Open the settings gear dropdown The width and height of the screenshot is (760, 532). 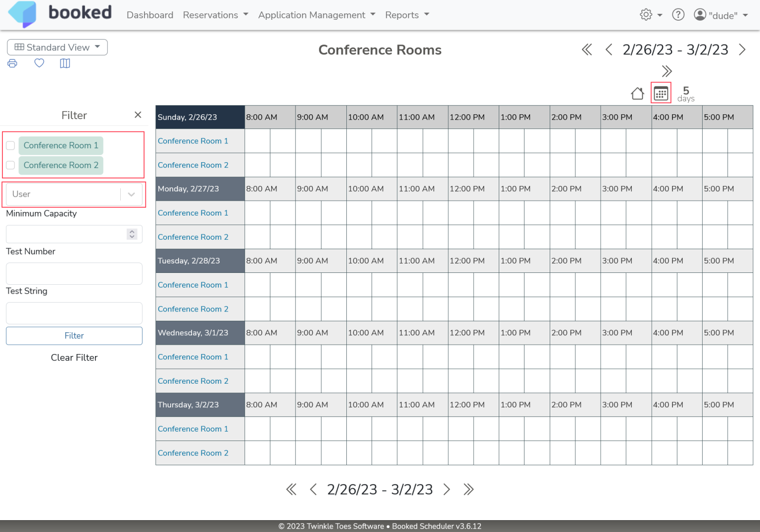(x=651, y=15)
